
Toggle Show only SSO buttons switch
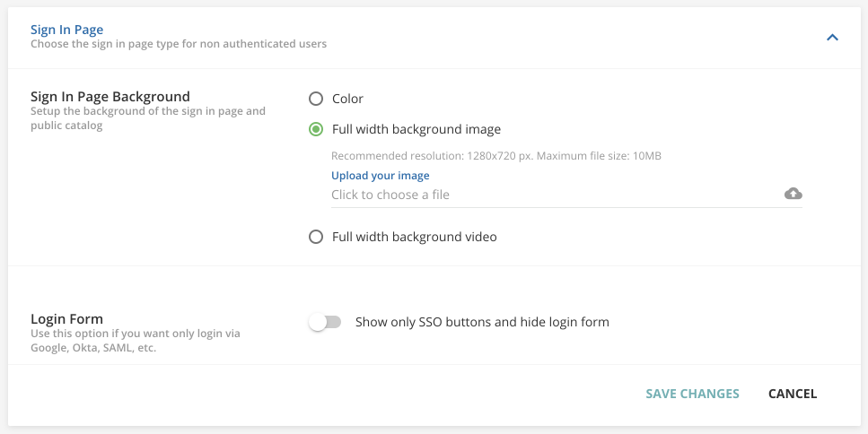(x=325, y=322)
